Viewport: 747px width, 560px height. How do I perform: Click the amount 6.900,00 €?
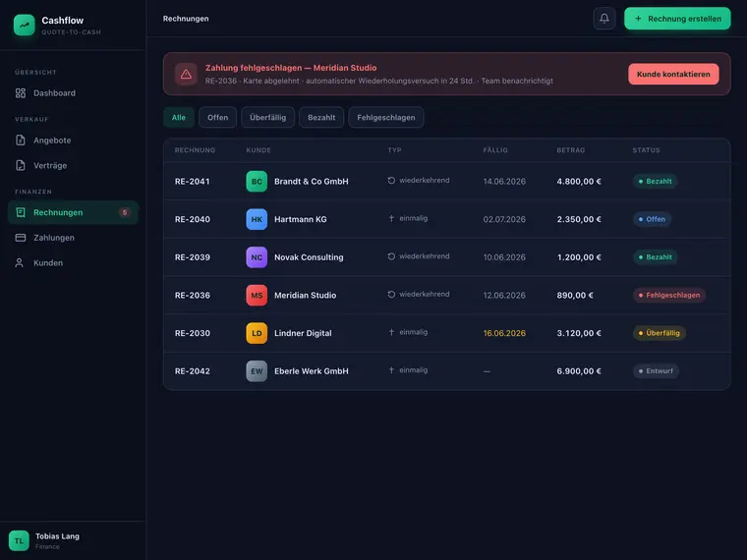579,371
